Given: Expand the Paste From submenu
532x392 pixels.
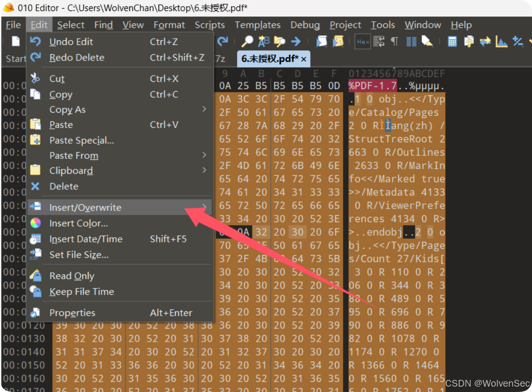Looking at the screenshot, I should click(x=120, y=155).
